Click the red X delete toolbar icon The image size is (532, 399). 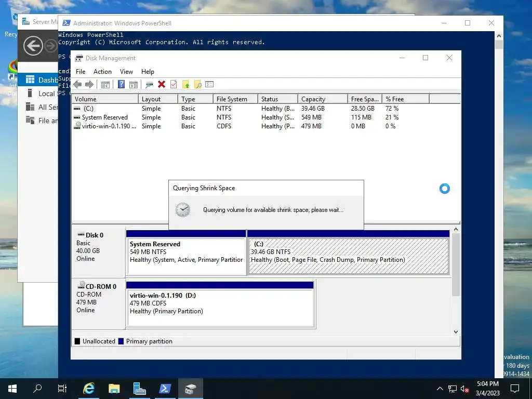point(162,84)
